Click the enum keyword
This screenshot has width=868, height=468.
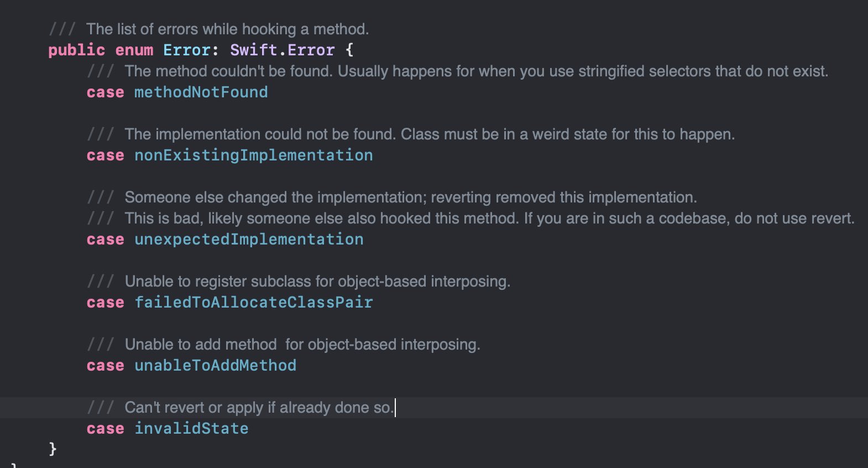pos(134,50)
